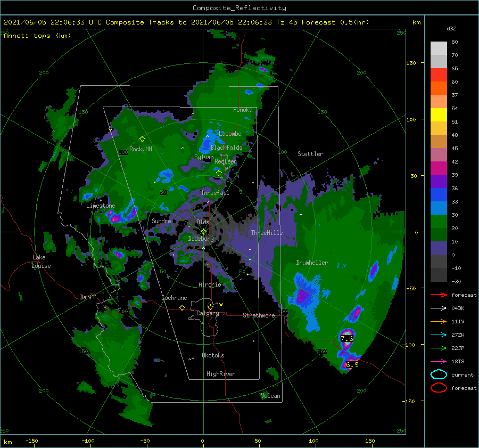The image size is (479, 448).
Task: Click the Didsbury label
Action: point(201,239)
